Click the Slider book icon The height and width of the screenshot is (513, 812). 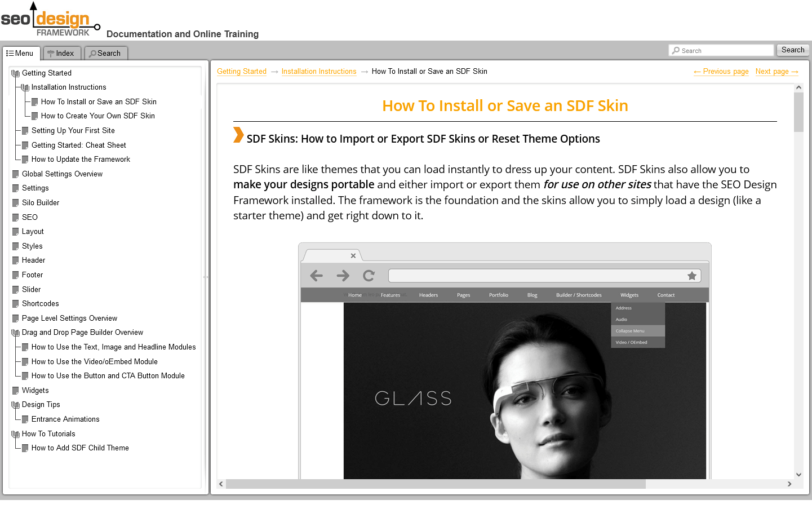tap(16, 290)
